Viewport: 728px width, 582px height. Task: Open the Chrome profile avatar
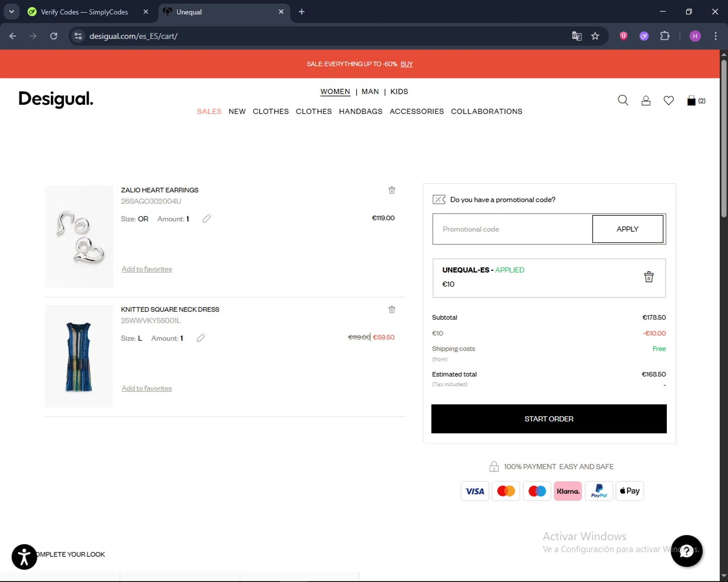point(695,36)
